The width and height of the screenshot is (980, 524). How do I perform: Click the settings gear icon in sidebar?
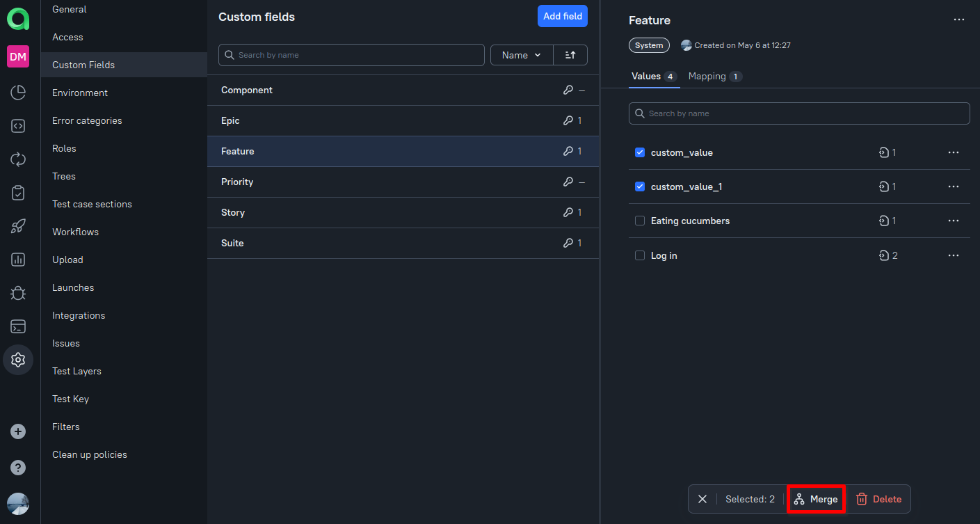[x=18, y=360]
